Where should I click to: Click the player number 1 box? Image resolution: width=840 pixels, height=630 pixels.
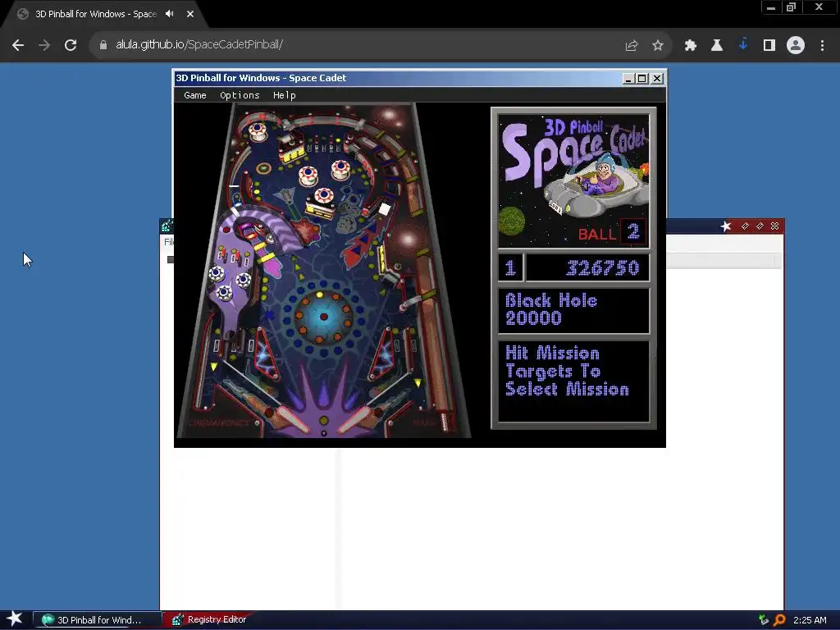tap(510, 267)
